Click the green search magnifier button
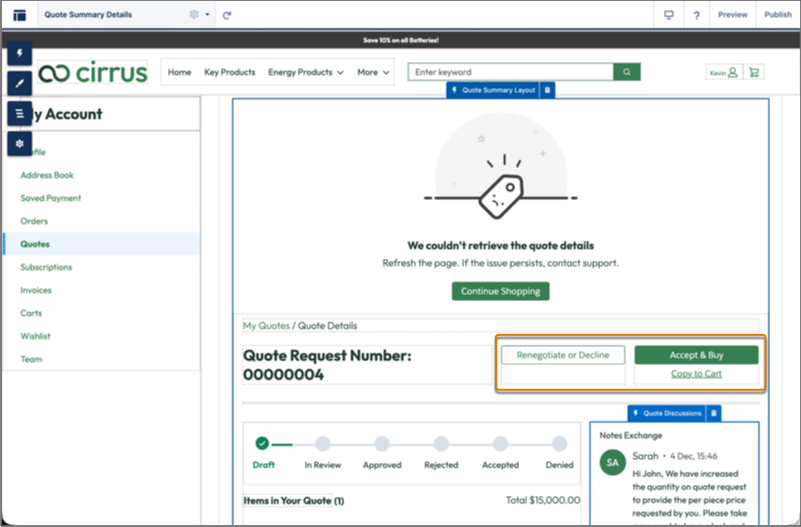Viewport: 801px width, 527px height. 627,72
